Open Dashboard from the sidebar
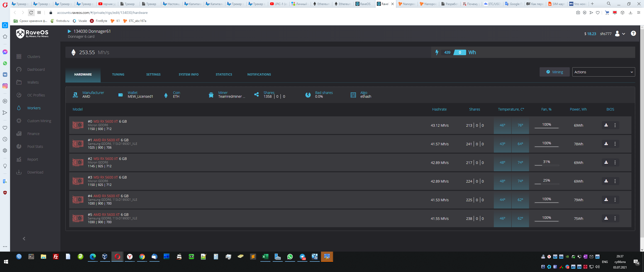 click(36, 70)
